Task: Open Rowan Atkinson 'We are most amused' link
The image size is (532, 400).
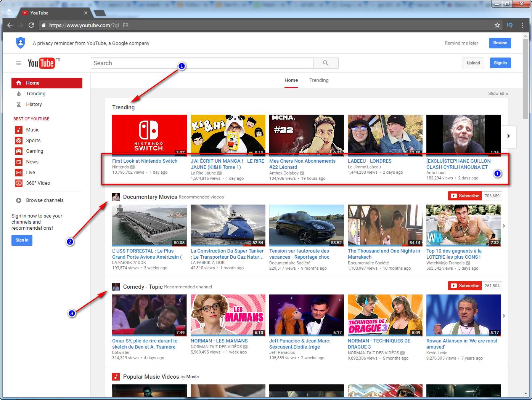Action: coord(462,344)
